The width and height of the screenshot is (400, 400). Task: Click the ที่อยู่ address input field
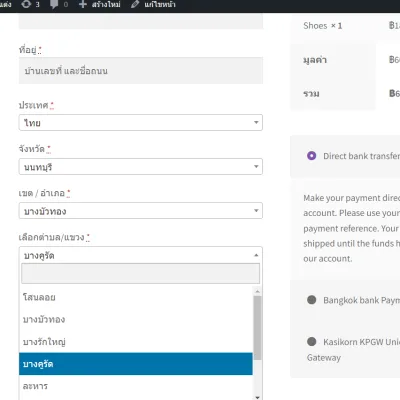click(x=141, y=71)
